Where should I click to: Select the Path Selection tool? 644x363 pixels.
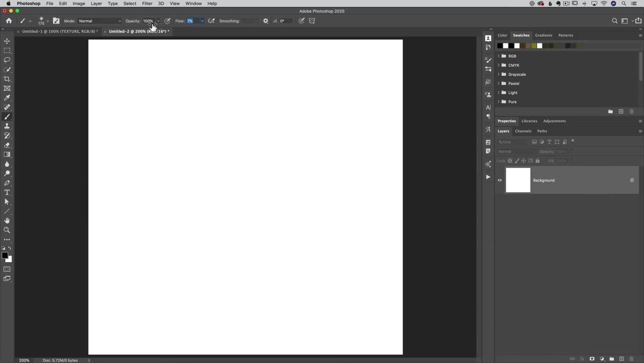point(7,202)
